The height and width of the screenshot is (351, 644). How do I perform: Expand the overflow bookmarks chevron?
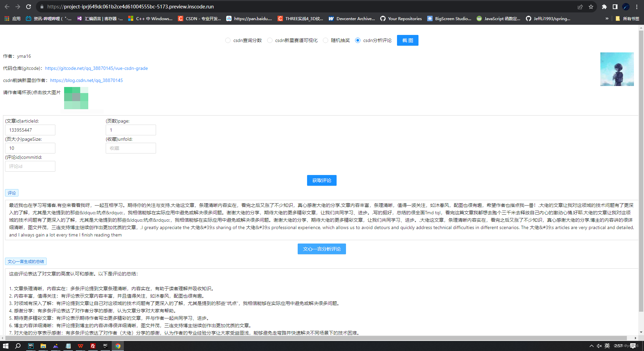607,18
